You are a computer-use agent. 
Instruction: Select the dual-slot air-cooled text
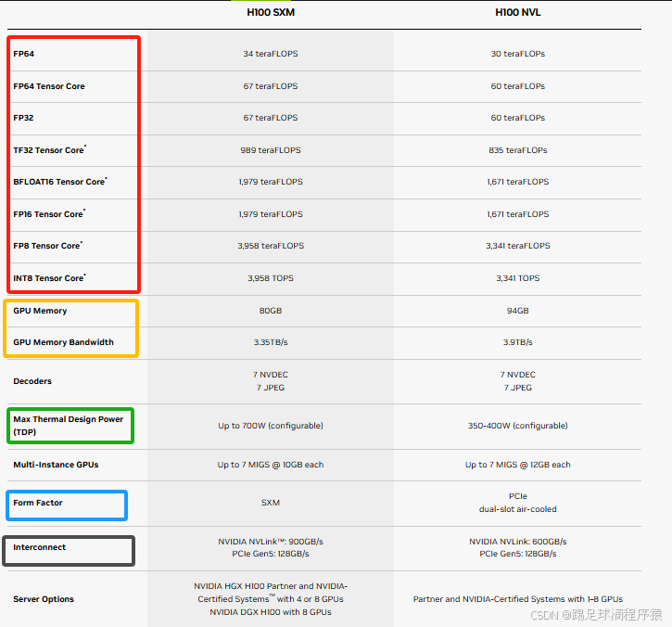(x=518, y=509)
